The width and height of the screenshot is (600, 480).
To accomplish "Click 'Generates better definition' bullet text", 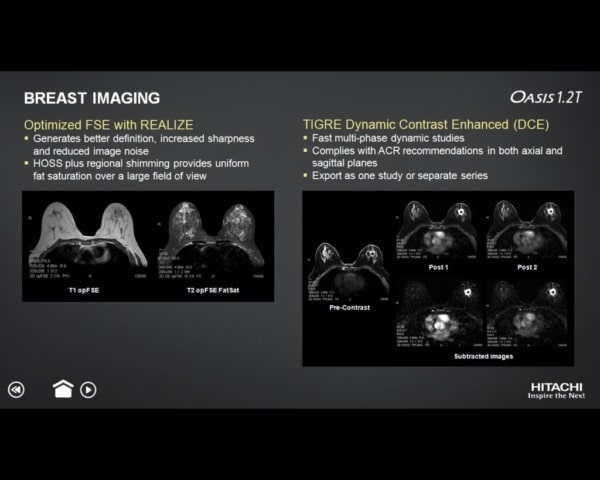I will pyautogui.click(x=143, y=145).
